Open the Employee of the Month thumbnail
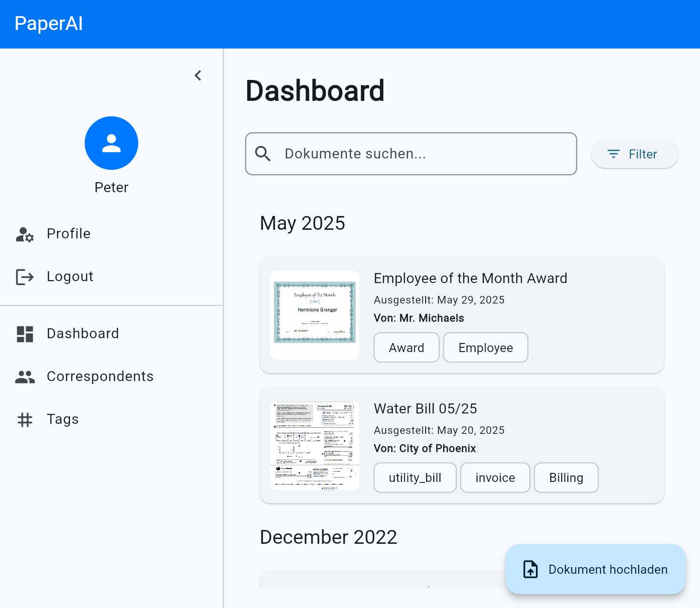Screen dimensions: 700x608 [x=315, y=315]
